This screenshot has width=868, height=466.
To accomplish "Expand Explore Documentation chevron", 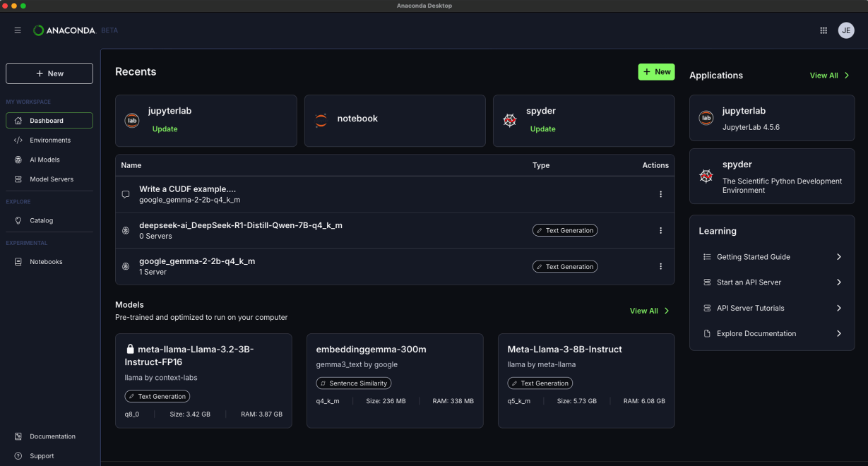I will pyautogui.click(x=838, y=333).
